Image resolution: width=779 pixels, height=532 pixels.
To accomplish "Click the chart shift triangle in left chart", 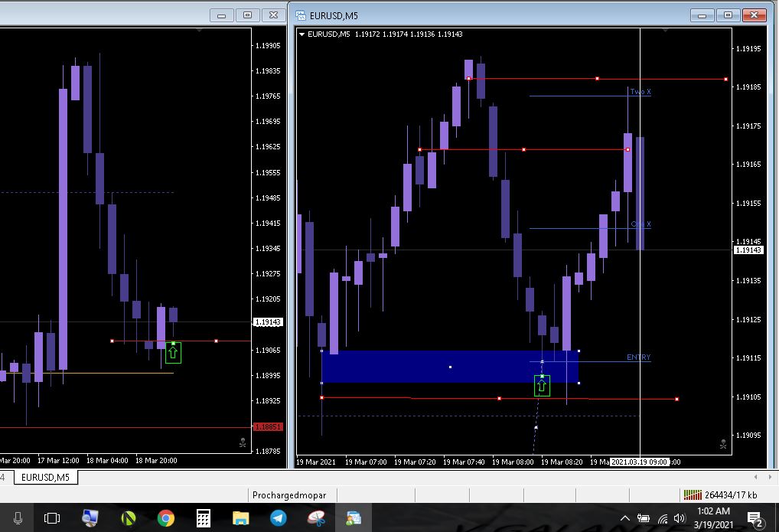I will click(x=199, y=31).
